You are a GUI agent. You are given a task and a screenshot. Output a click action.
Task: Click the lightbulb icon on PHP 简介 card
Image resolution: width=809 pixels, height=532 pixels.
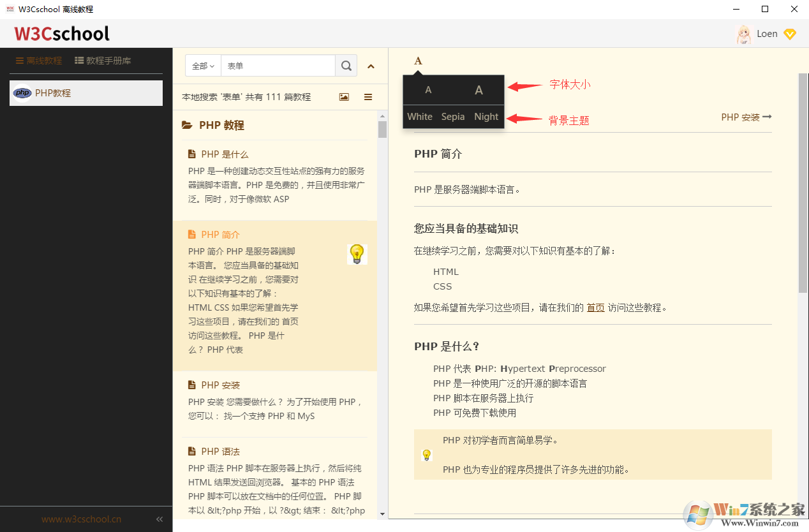357,253
